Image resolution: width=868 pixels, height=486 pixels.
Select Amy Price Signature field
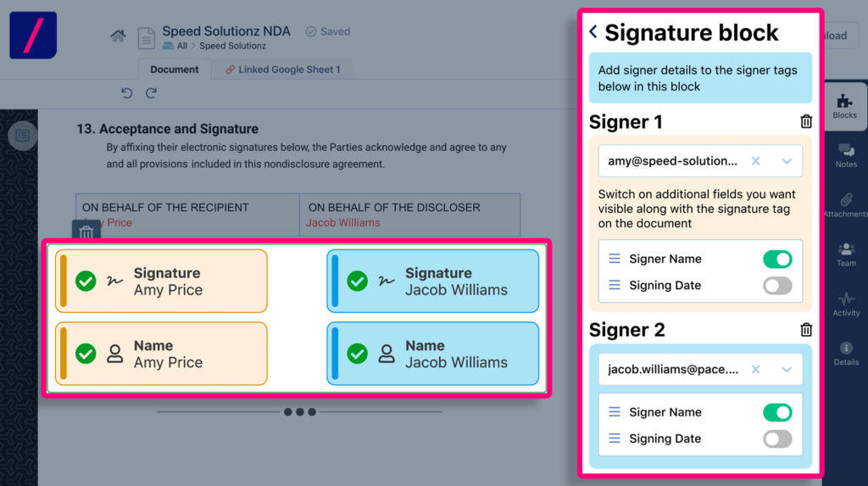(x=161, y=281)
